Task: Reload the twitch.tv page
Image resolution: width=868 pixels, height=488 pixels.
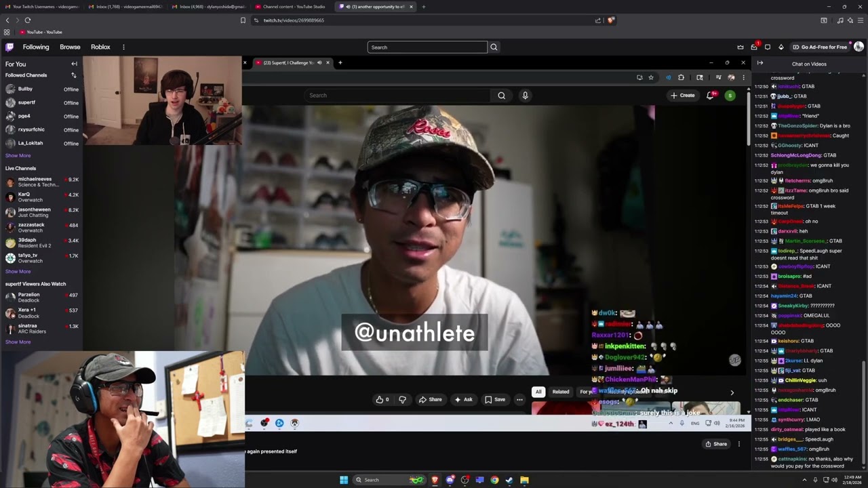Action: click(27, 20)
